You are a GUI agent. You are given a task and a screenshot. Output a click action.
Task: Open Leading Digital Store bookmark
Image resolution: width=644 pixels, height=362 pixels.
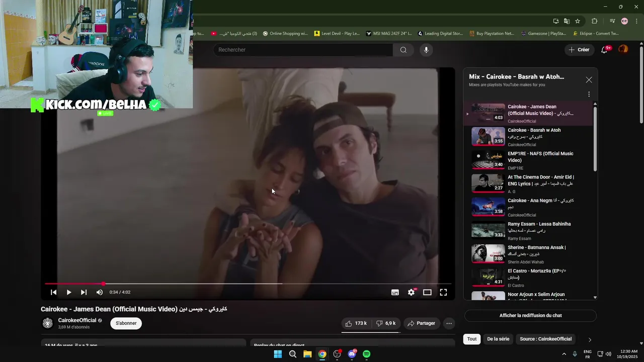coord(440,34)
